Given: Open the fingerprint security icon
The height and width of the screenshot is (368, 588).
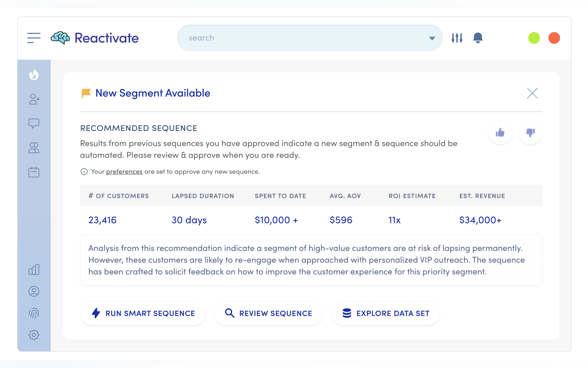Looking at the screenshot, I should [x=34, y=313].
